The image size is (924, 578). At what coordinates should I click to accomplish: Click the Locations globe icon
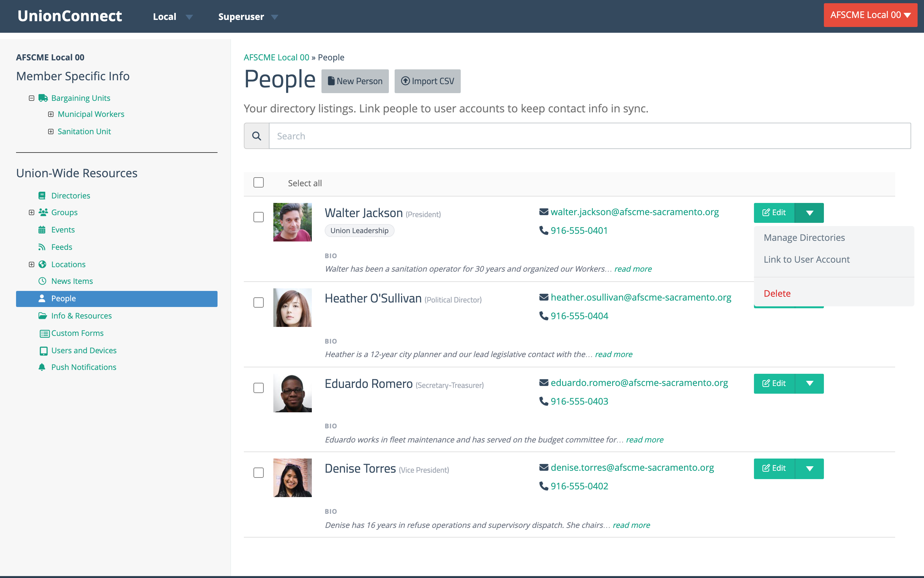point(42,264)
